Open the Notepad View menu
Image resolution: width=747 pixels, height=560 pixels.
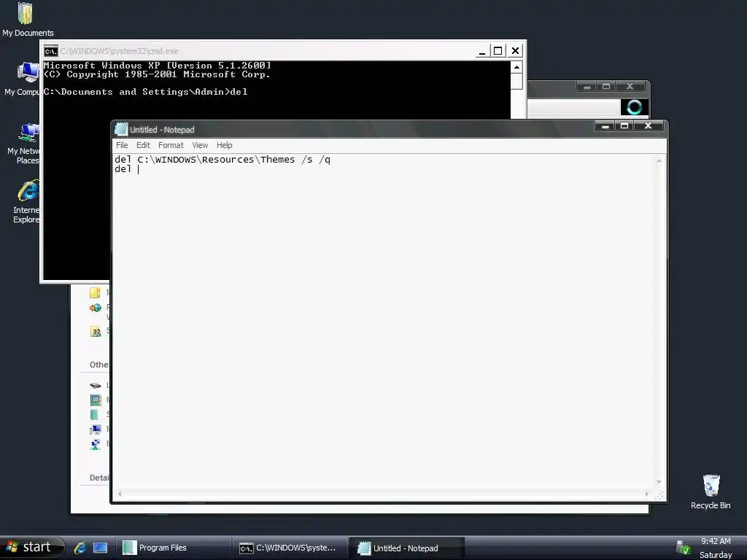[200, 145]
